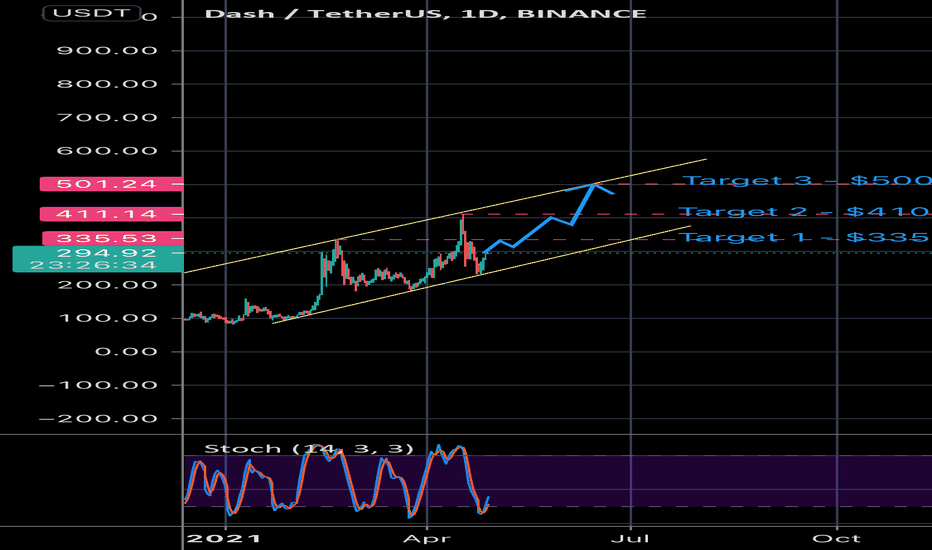Click the Stoch (14, 3, 3) indicator label
The width and height of the screenshot is (932, 550).
(308, 448)
